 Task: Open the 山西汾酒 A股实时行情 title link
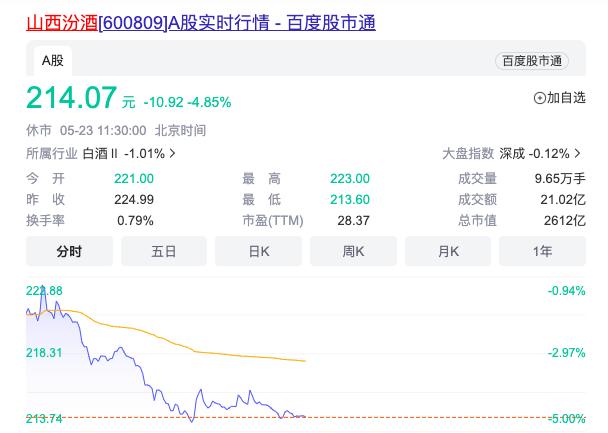click(201, 23)
